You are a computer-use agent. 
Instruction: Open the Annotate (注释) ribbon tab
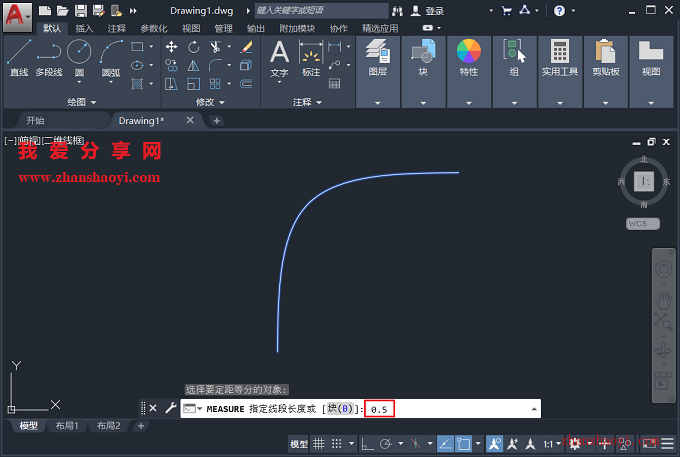[117, 29]
